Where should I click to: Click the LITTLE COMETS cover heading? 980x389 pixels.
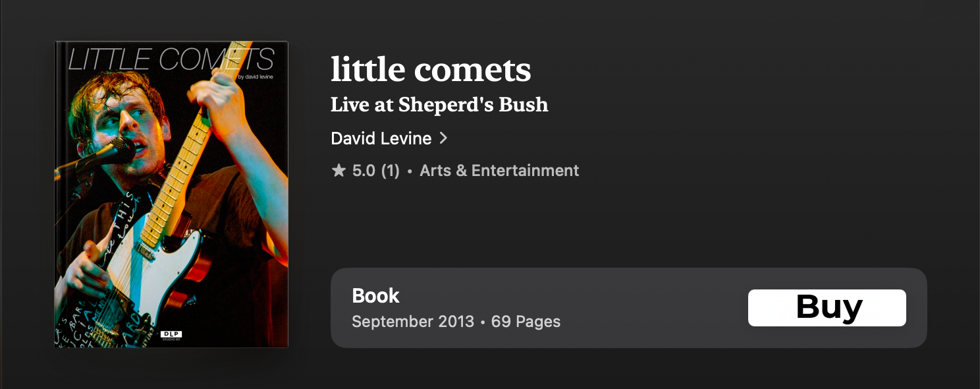coord(171,59)
